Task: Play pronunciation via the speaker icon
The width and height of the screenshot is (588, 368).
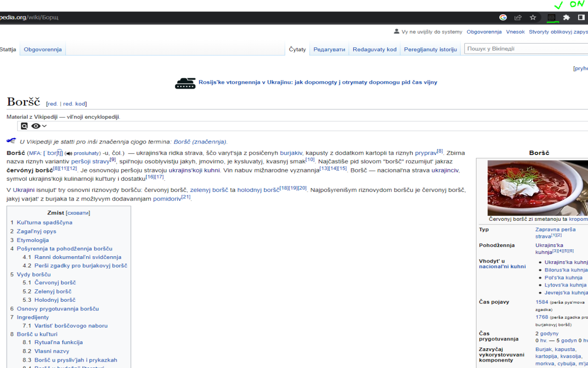Action: pos(68,153)
